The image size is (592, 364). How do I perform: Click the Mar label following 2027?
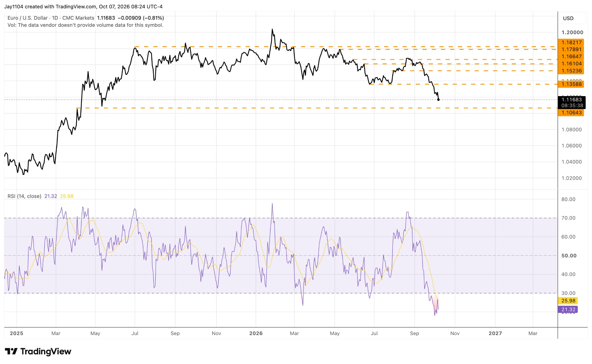coord(533,333)
